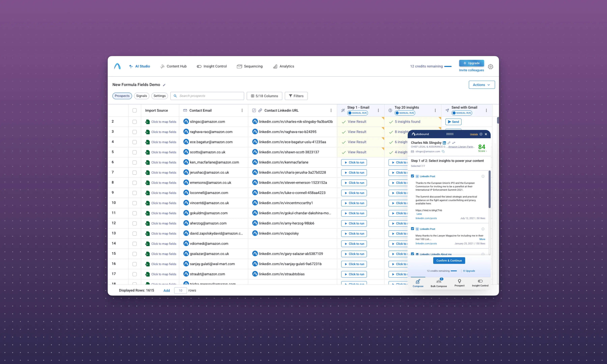Edit contact with pencil icon in Autobound panel

pyautogui.click(x=449, y=143)
